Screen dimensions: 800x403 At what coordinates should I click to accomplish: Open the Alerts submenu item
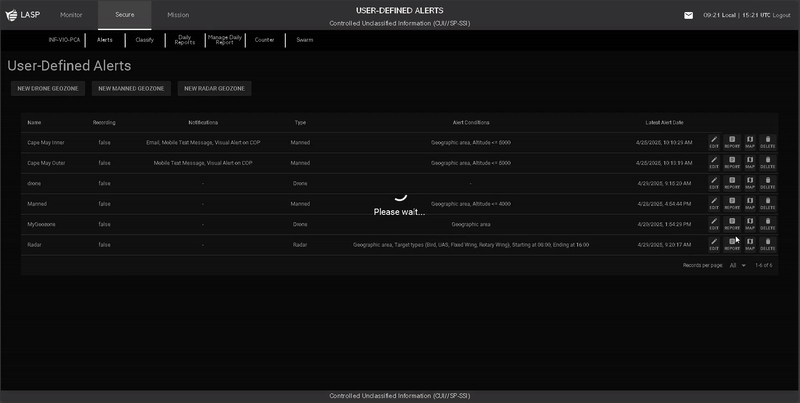point(105,40)
